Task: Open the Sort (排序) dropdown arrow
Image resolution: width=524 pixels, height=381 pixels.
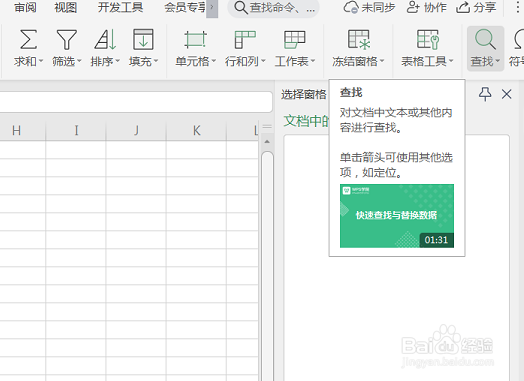Action: [x=117, y=61]
